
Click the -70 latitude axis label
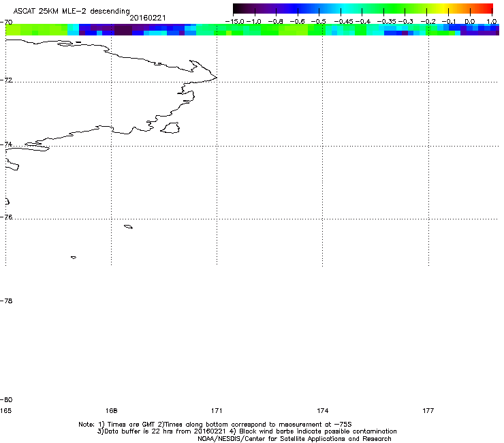tap(6, 22)
